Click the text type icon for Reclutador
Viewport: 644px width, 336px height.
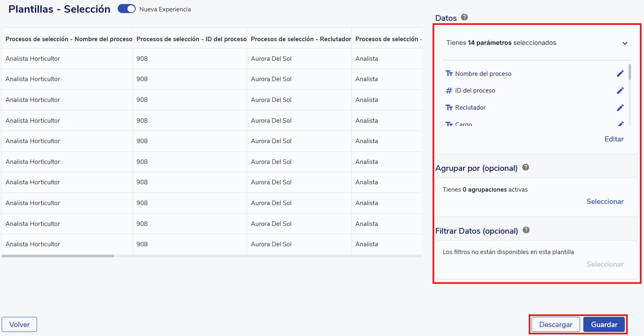(449, 108)
